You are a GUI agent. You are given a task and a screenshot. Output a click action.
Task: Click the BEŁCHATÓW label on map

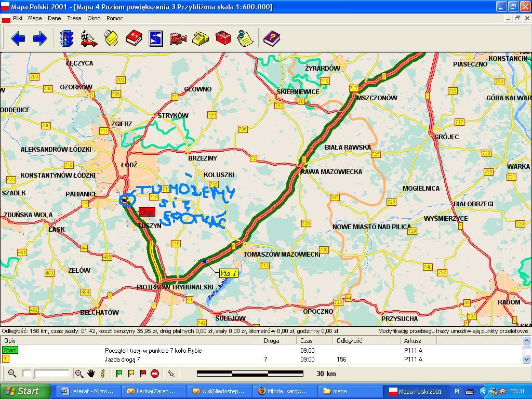[99, 312]
